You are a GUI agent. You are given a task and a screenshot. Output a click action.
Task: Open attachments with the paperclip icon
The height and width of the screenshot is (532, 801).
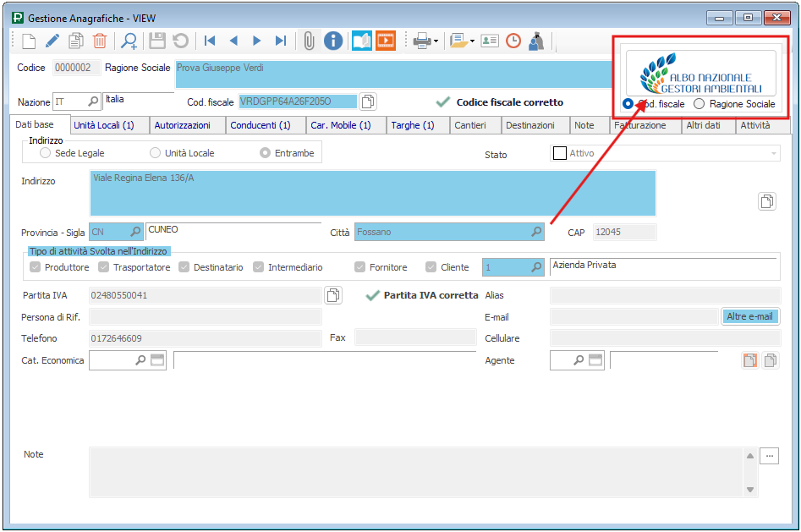point(309,41)
